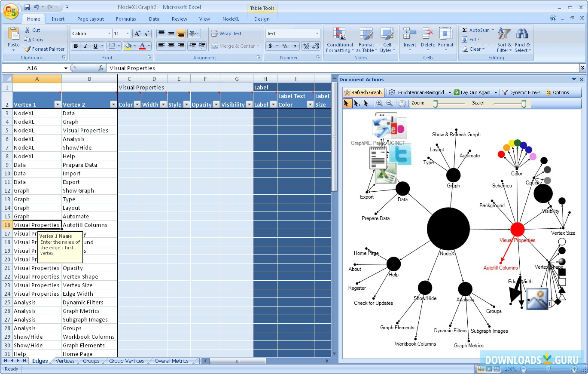Open the Vertex 1 column filter dropdown
This screenshot has width=588, height=374.
click(57, 104)
